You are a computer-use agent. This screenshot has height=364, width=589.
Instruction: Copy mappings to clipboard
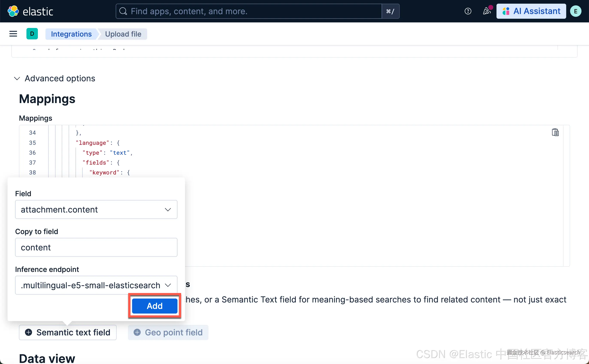click(555, 132)
